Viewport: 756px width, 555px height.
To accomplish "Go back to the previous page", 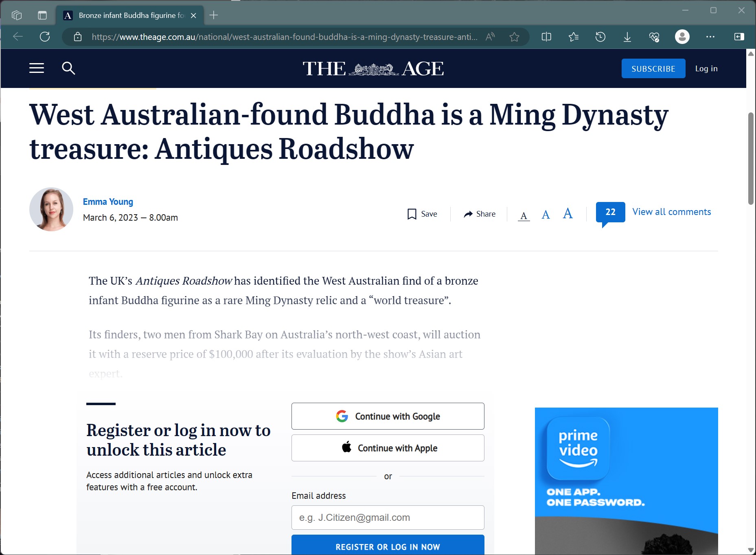I will click(x=18, y=37).
